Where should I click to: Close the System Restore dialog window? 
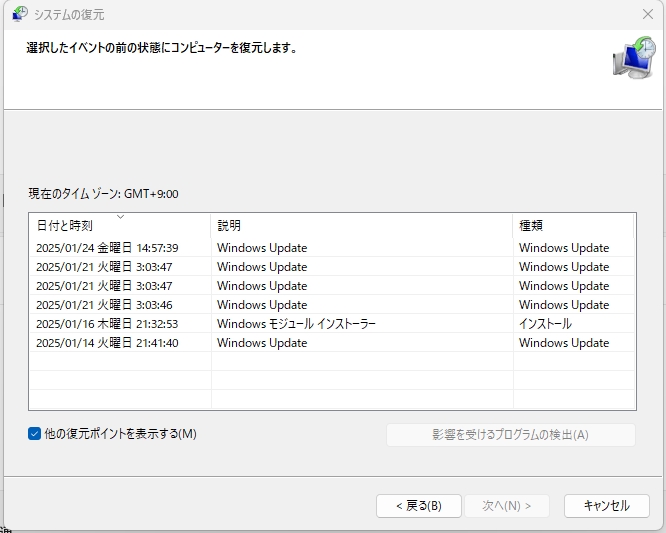pyautogui.click(x=647, y=15)
